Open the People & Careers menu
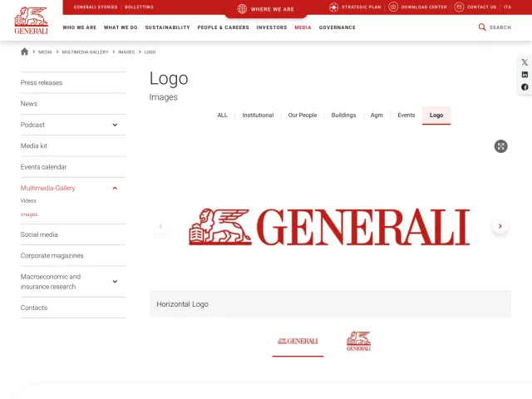Screen dimensions: 532x399 (x=224, y=27)
